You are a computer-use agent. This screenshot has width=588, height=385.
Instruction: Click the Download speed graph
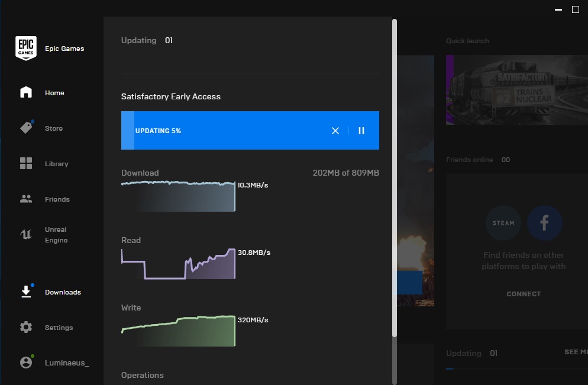[178, 196]
